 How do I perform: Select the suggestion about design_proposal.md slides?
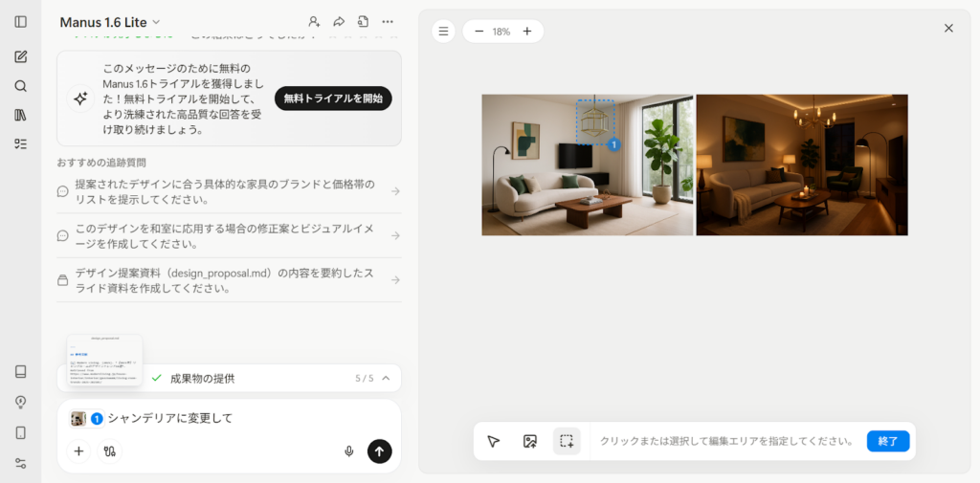[229, 280]
